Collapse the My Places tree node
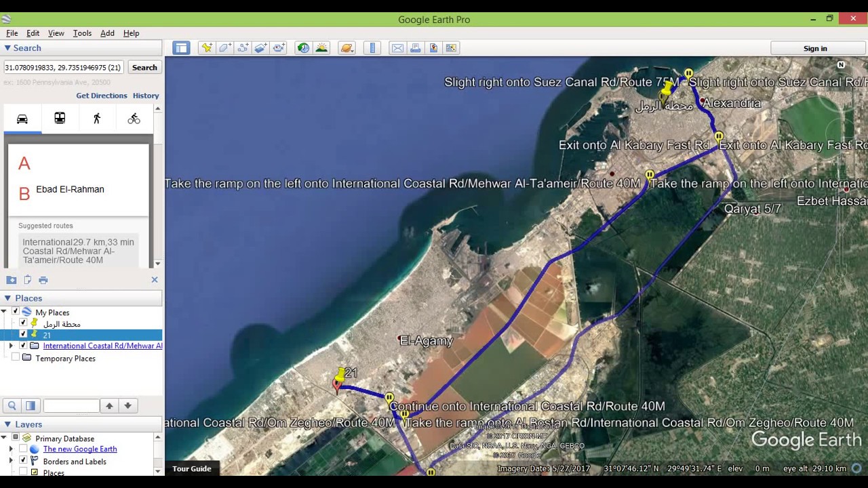This screenshot has width=868, height=488. point(4,312)
